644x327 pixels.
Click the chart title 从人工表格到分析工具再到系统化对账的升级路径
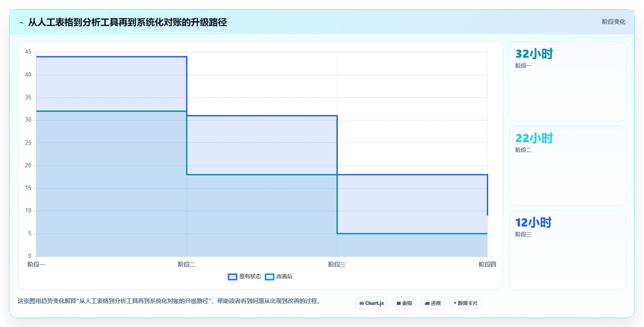[127, 23]
